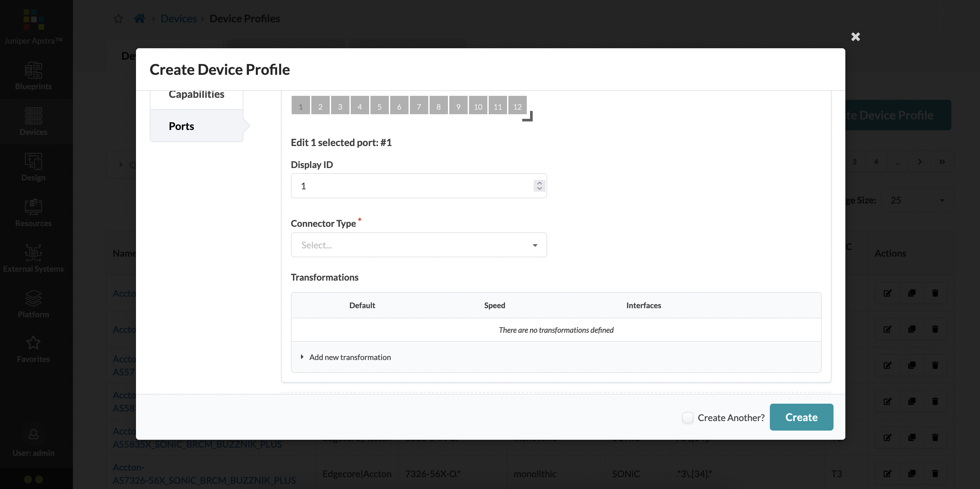Open Accton-AS7326-56X_SONiC_BRCM_BUZZNIK_PLUS profile link
Image resolution: width=980 pixels, height=489 pixels.
[204, 474]
